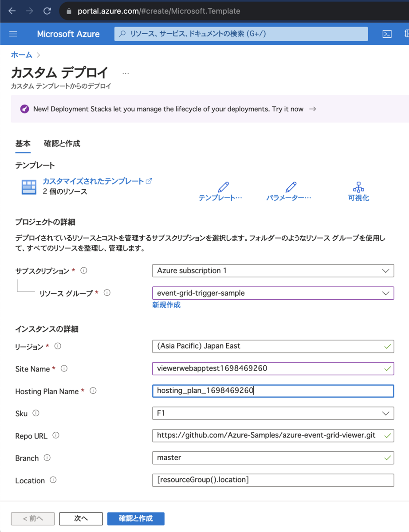
Task: Click the browser forward arrow
Action: click(x=30, y=11)
